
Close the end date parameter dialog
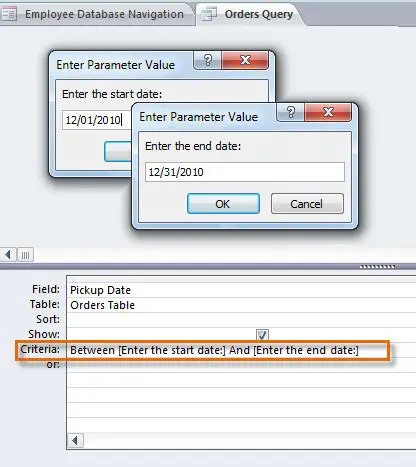tap(328, 112)
